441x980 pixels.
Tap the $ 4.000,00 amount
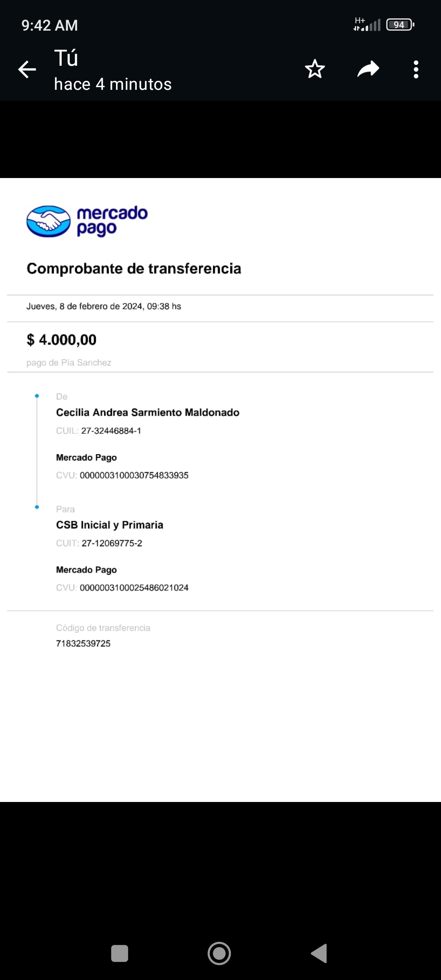tap(62, 340)
